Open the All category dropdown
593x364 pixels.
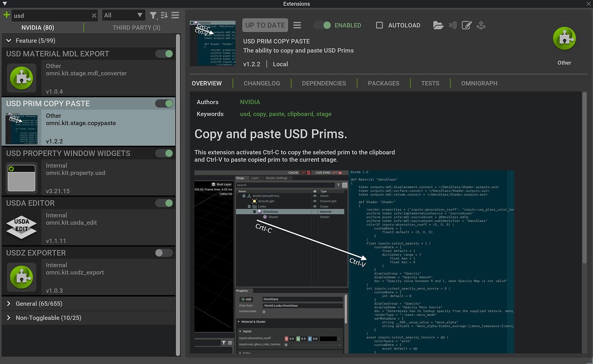(123, 15)
